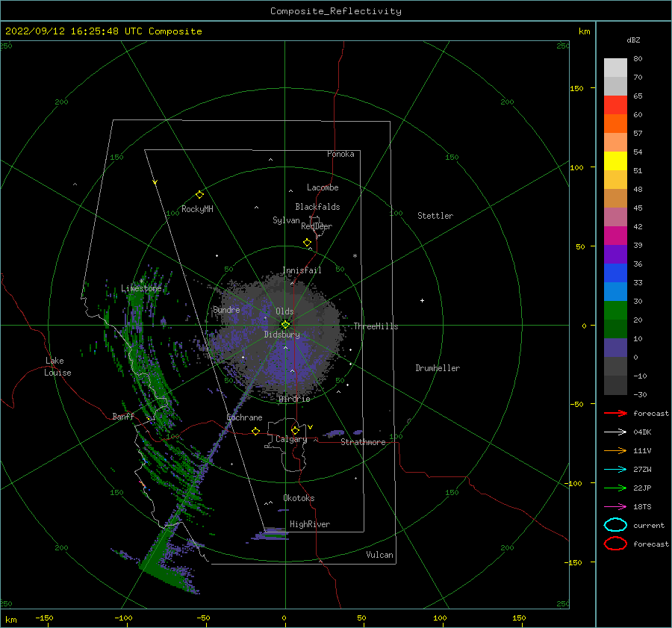The image size is (672, 628).
Task: Click the dBZ legend heading
Action: coord(633,40)
